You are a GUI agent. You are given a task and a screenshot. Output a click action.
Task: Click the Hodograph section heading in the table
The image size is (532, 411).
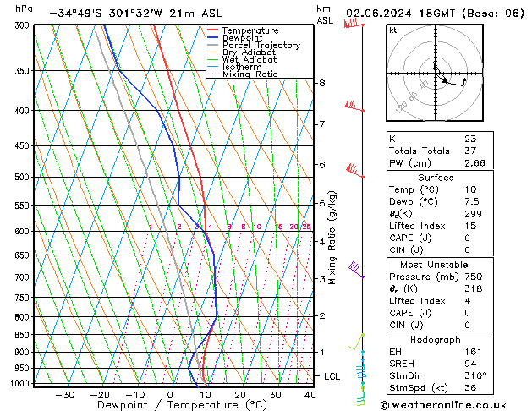(x=436, y=339)
